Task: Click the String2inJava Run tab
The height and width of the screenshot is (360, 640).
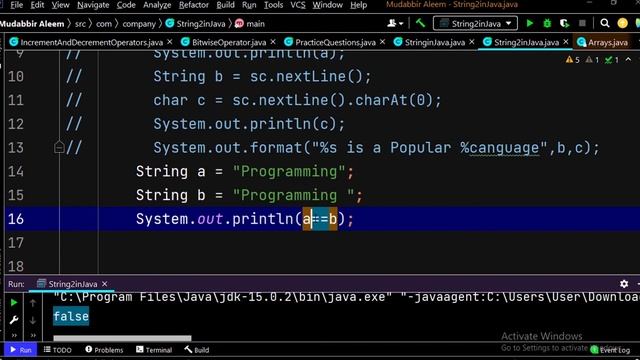Action: pos(67,284)
